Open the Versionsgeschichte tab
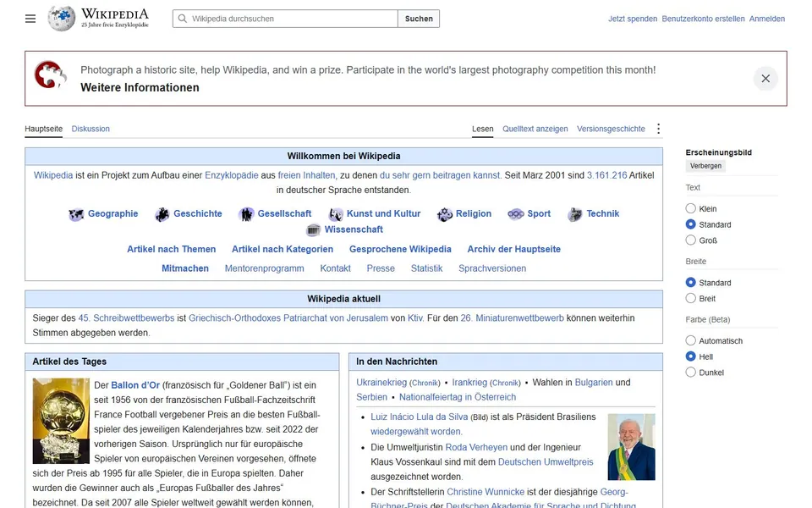Viewport: 812px width, 508px height. point(611,129)
